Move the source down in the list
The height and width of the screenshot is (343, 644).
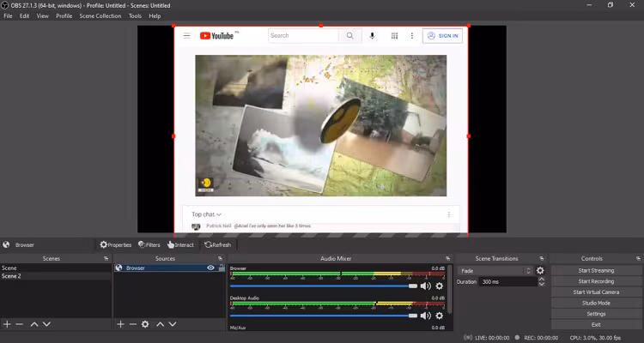pos(173,324)
